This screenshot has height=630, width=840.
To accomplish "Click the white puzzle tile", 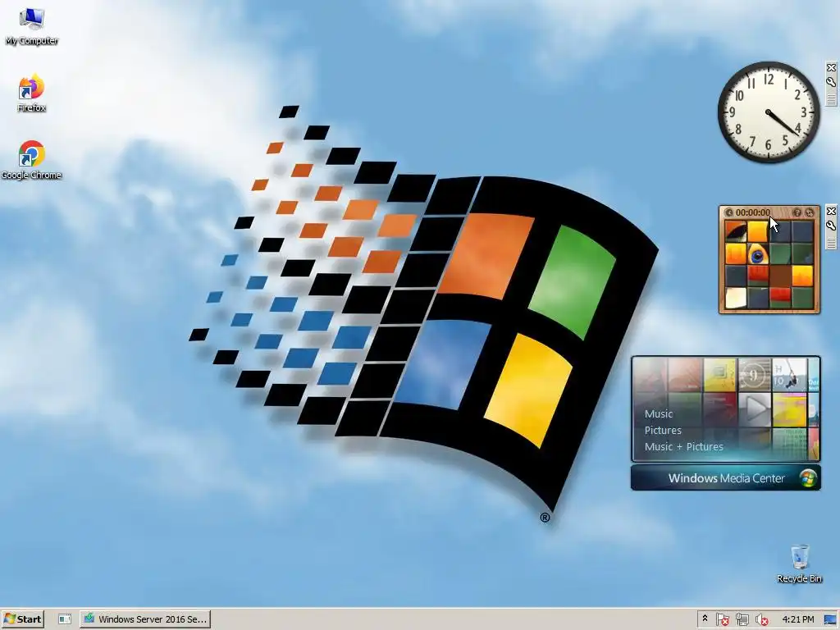I will pyautogui.click(x=736, y=298).
